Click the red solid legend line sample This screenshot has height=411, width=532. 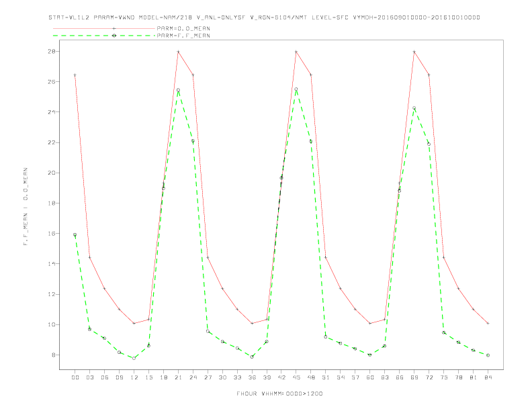point(104,28)
